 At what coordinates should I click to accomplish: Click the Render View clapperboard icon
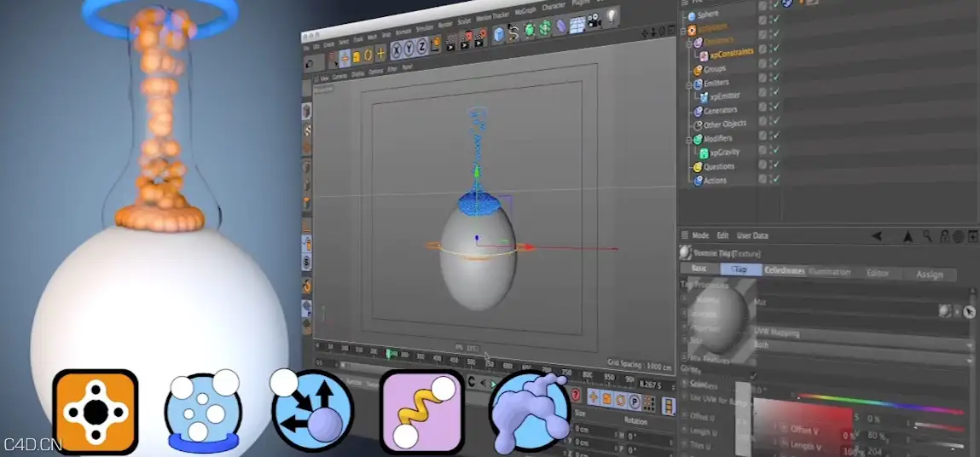pyautogui.click(x=450, y=43)
